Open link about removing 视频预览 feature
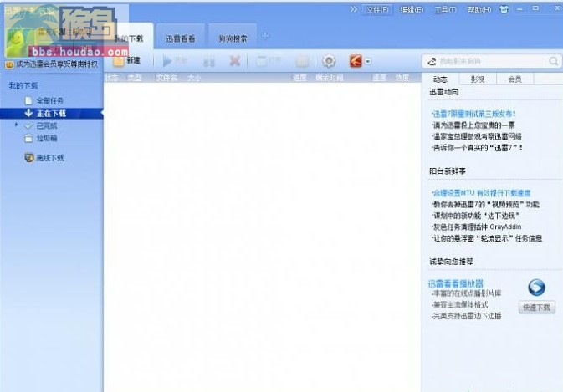Screen dimensions: 563x392 pyautogui.click(x=485, y=205)
